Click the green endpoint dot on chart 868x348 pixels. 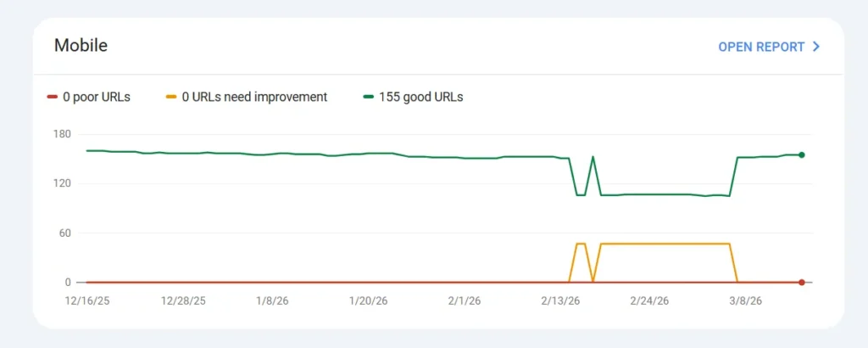801,154
